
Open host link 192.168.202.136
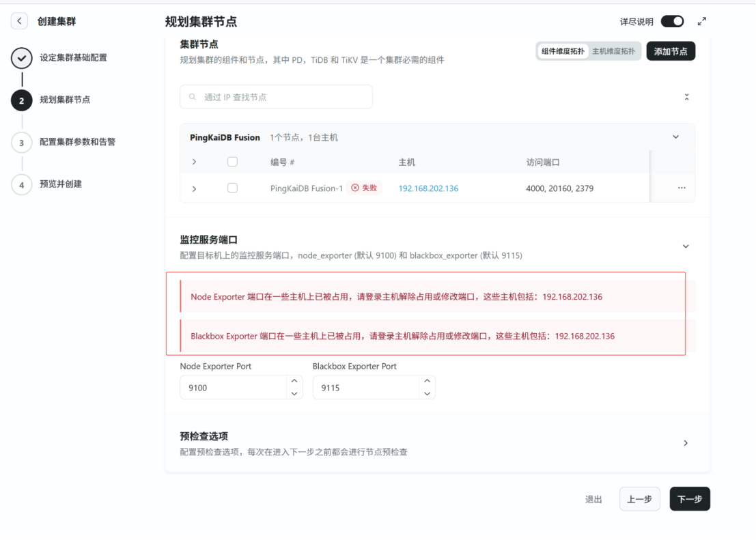428,188
